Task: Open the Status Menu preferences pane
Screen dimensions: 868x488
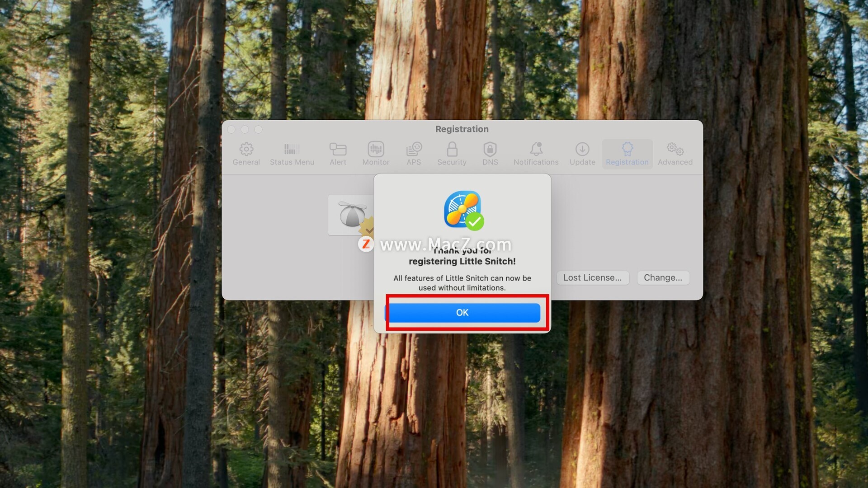Action: (292, 154)
